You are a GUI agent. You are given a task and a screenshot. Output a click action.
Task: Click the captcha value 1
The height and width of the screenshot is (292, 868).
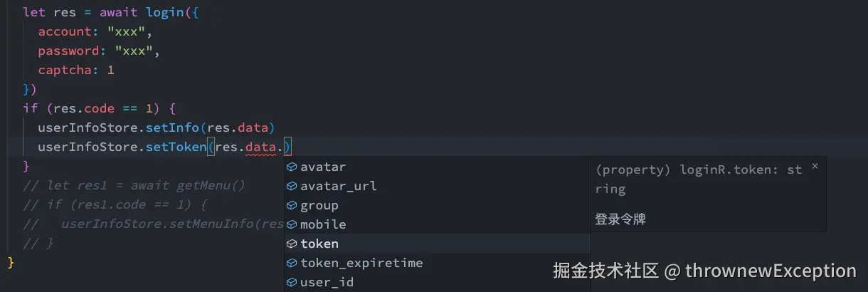coord(110,71)
